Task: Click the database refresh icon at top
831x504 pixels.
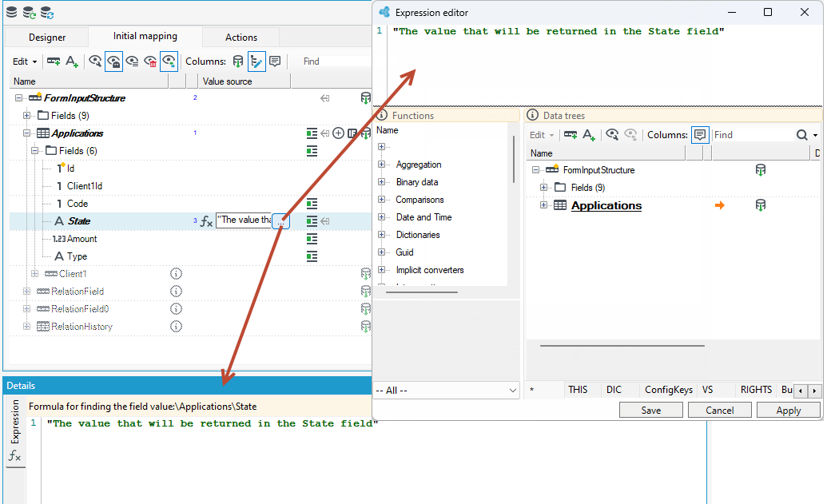Action: [x=29, y=12]
